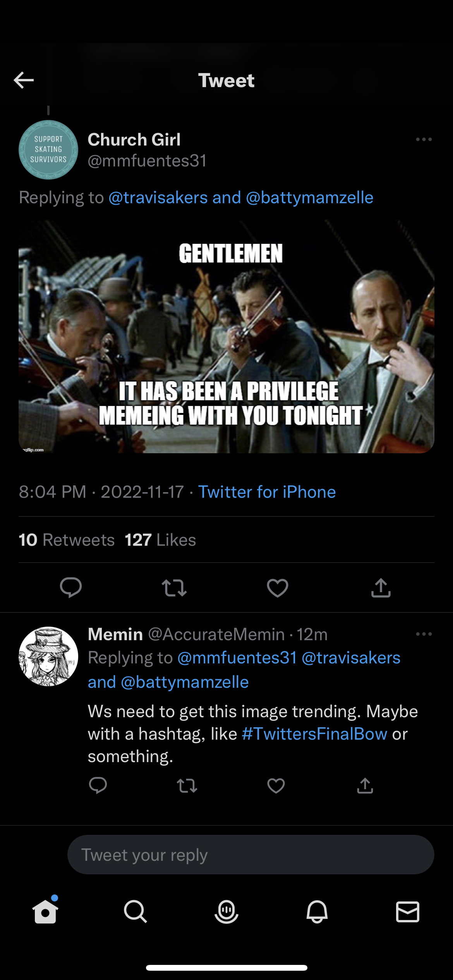
Task: Open more options for Church Girl's tweet
Action: pyautogui.click(x=424, y=139)
